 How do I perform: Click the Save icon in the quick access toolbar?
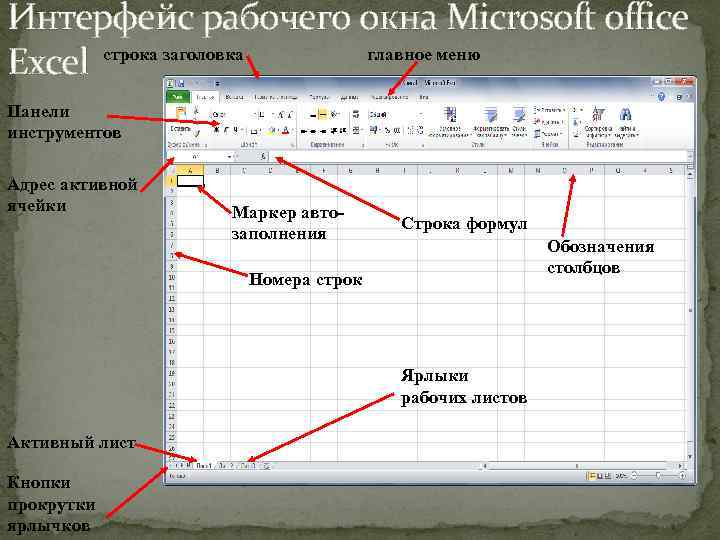[181, 84]
